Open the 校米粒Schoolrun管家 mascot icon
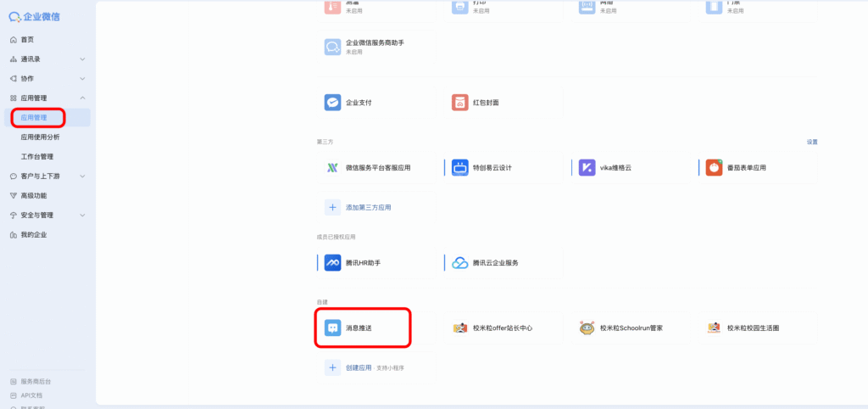 click(x=587, y=328)
